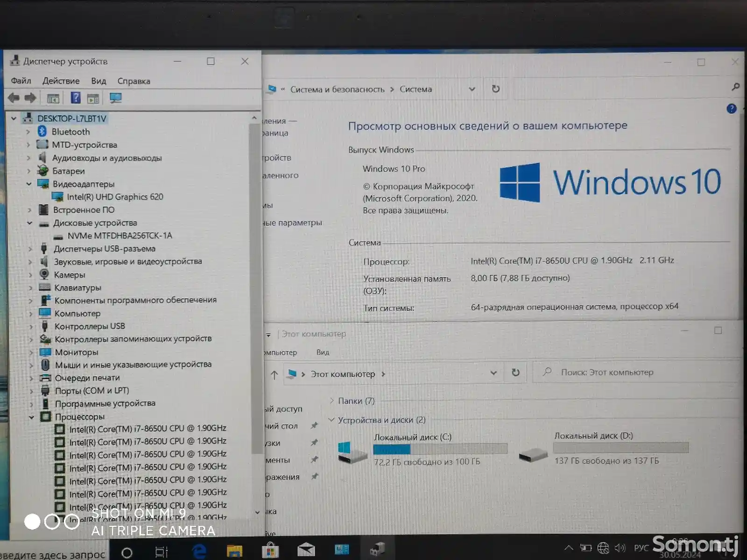Open Microsoft Store from the taskbar

tap(270, 551)
